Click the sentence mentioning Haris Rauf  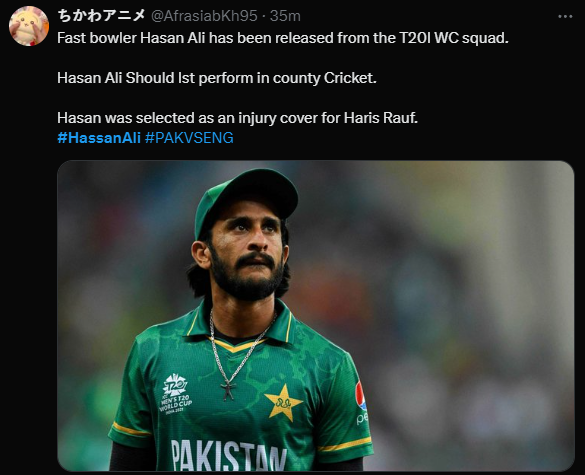pyautogui.click(x=237, y=118)
